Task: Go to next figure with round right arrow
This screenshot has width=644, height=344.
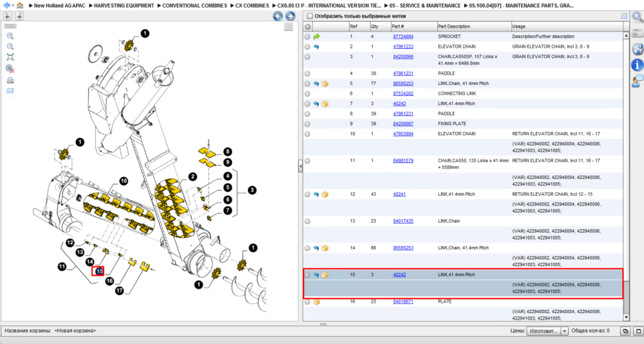Action: (290, 16)
